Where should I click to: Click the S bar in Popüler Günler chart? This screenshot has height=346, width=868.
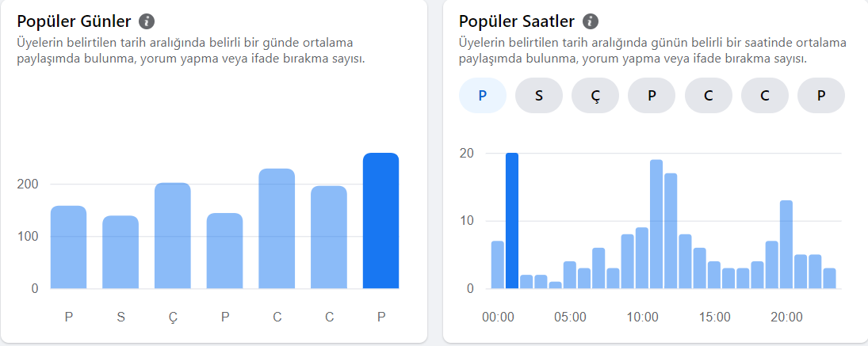[120, 252]
